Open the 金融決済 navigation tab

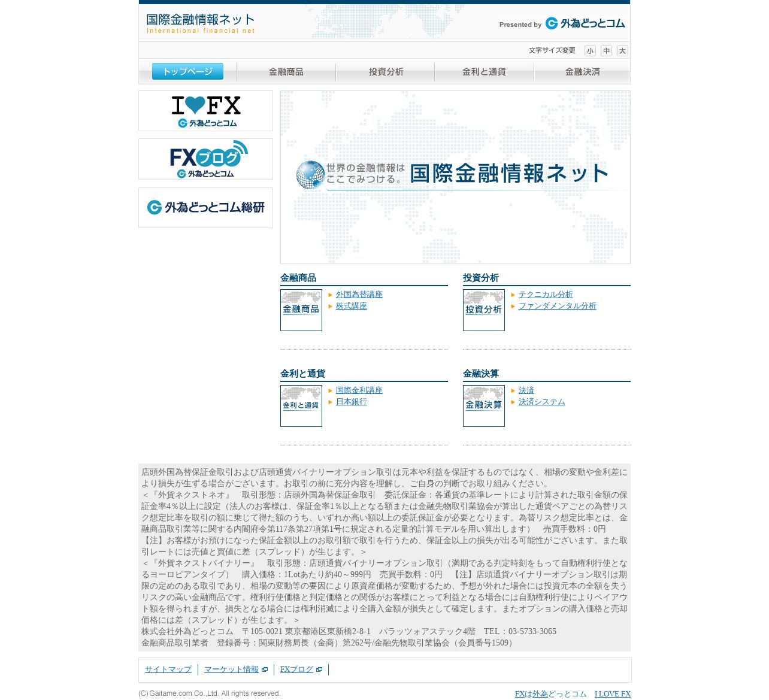(x=582, y=72)
